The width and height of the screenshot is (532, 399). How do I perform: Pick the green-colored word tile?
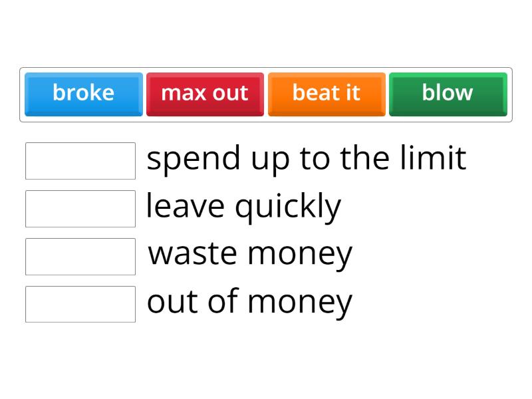point(448,94)
